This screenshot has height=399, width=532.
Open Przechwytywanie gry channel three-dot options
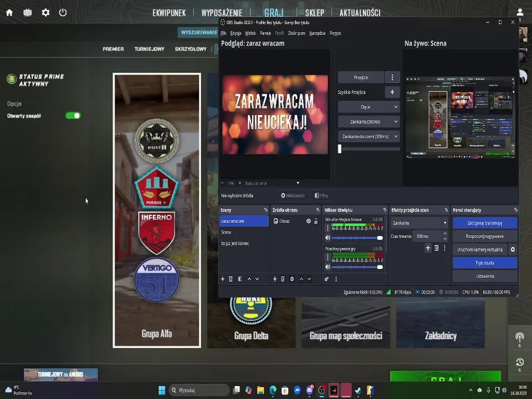pos(328,257)
